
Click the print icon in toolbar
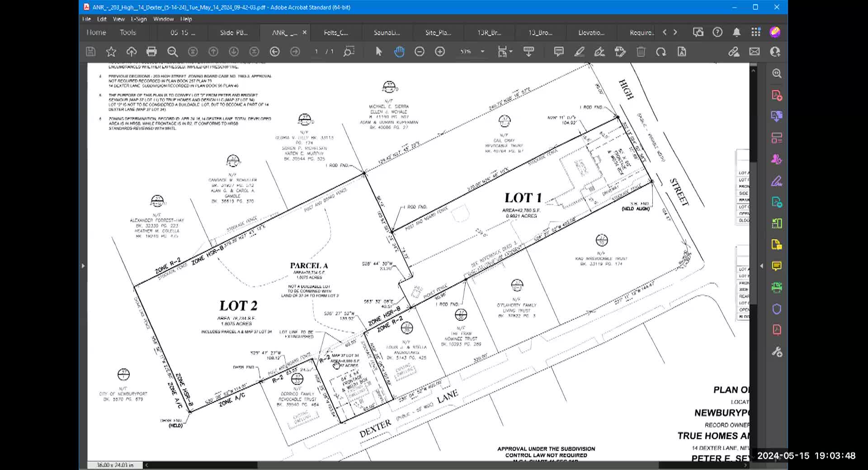pos(151,52)
